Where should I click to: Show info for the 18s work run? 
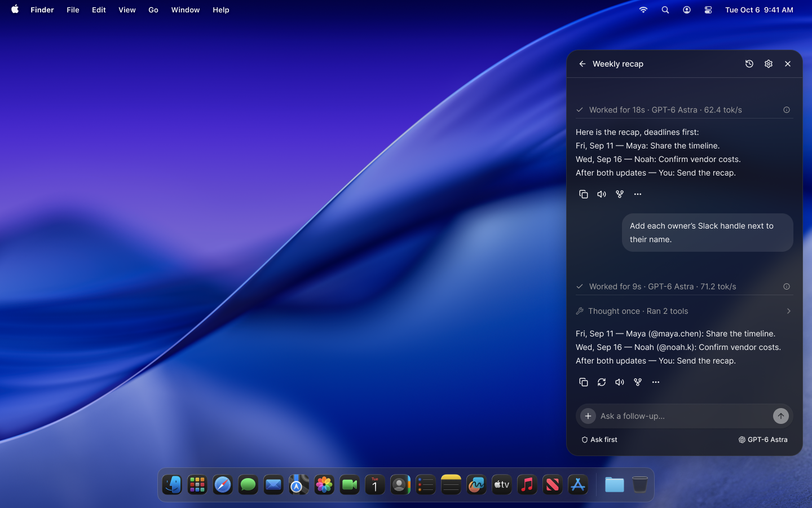(x=787, y=110)
